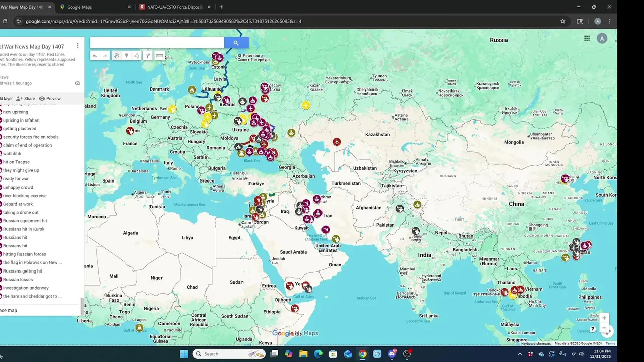Select 'unhappy crowd' list item
This screenshot has height=362, width=644.
click(18, 187)
